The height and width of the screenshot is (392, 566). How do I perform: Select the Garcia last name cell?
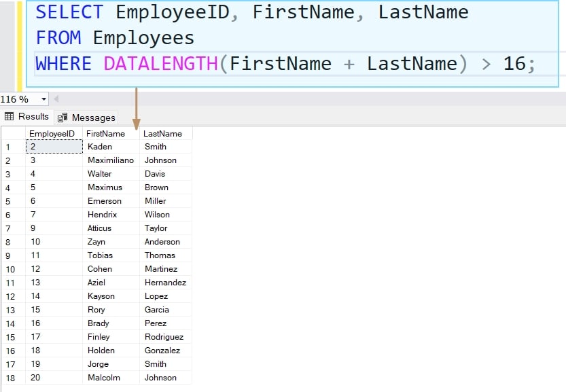coord(166,310)
